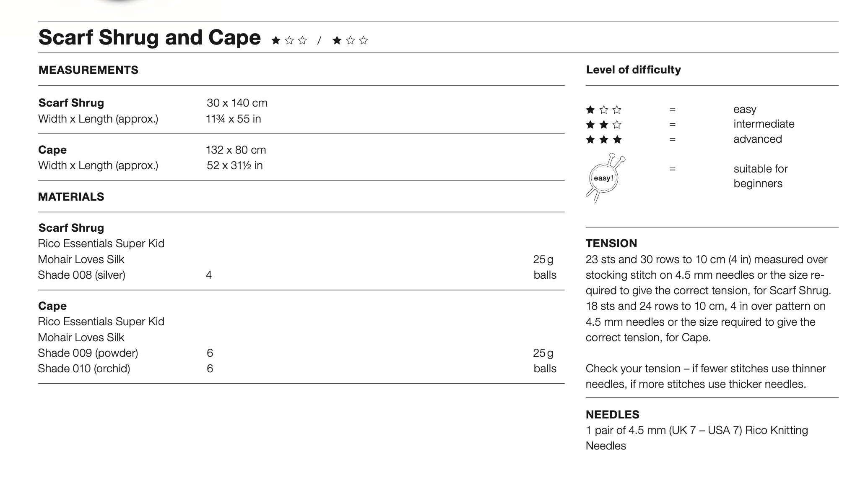Screen dimensions: 868x481
Task: Click the NEEDLES heading
Action: 612,415
